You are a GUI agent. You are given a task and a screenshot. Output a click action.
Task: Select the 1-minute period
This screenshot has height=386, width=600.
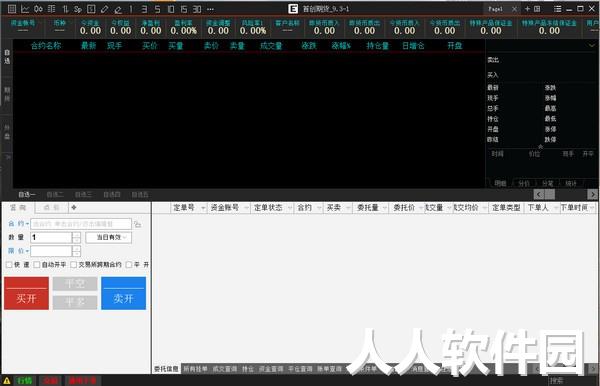[131, 9]
